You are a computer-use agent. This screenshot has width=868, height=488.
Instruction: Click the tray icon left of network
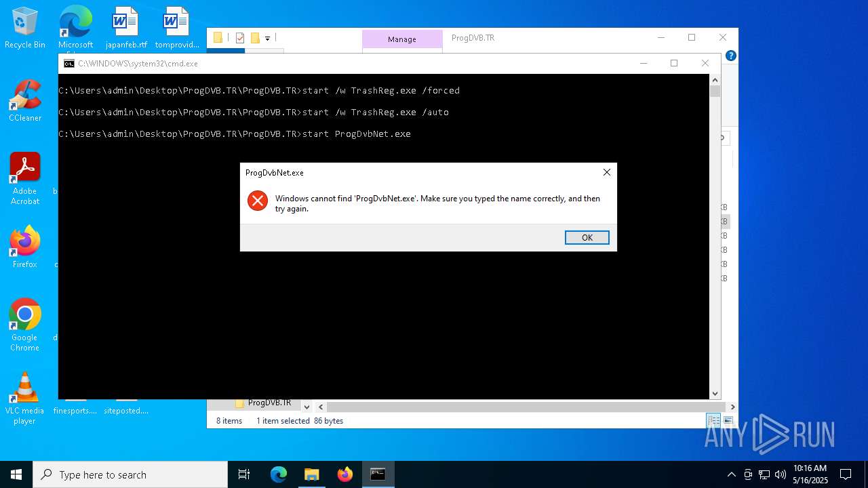tap(748, 474)
